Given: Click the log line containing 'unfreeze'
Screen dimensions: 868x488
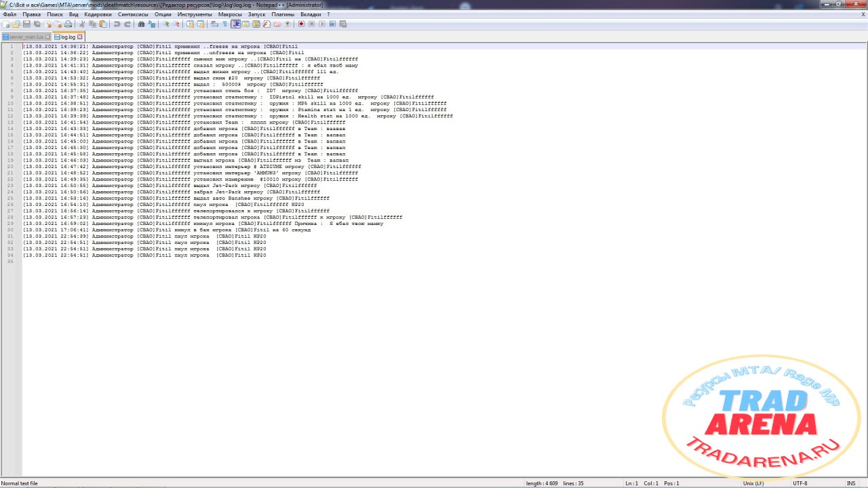Looking at the screenshot, I should (x=163, y=53).
